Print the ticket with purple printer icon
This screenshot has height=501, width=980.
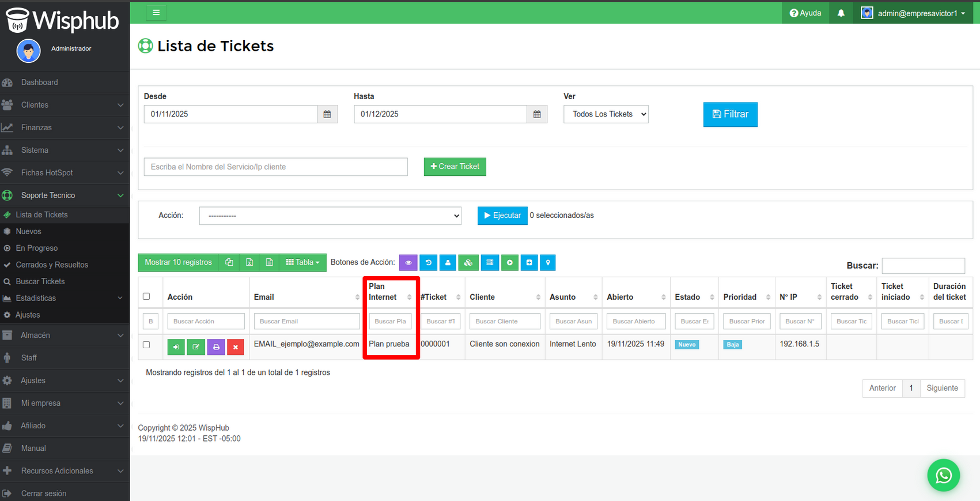click(x=216, y=347)
